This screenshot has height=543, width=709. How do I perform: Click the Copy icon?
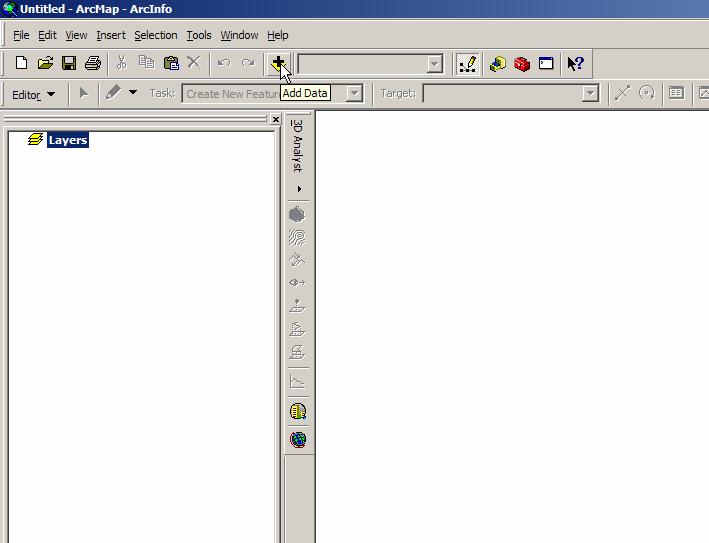pos(146,63)
